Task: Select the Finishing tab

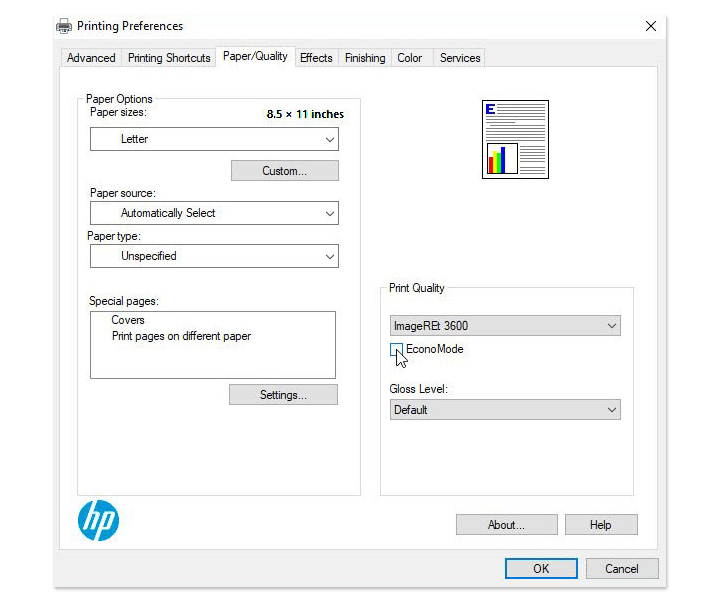Action: (365, 58)
